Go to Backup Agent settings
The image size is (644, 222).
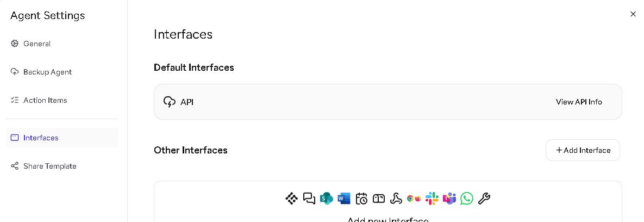point(47,72)
